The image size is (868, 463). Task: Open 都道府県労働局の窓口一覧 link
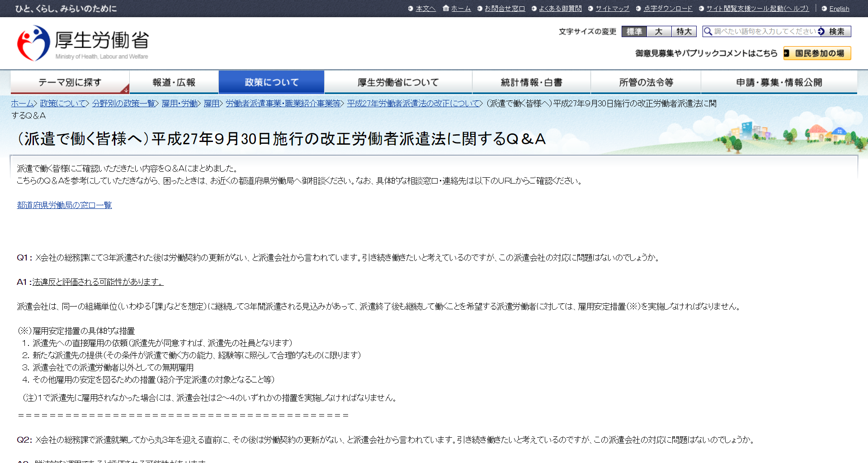64,205
